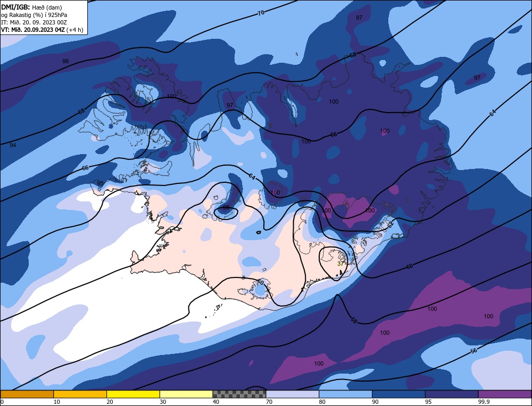The height and width of the screenshot is (406, 532).
Task: Click the orange 10–20 legend swatch
Action: point(80,394)
